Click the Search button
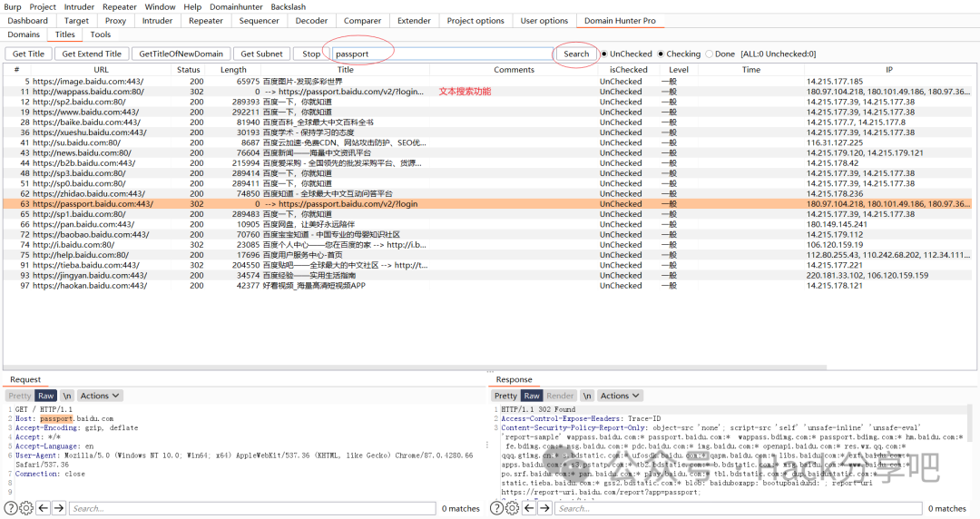The height and width of the screenshot is (519, 980). point(576,54)
